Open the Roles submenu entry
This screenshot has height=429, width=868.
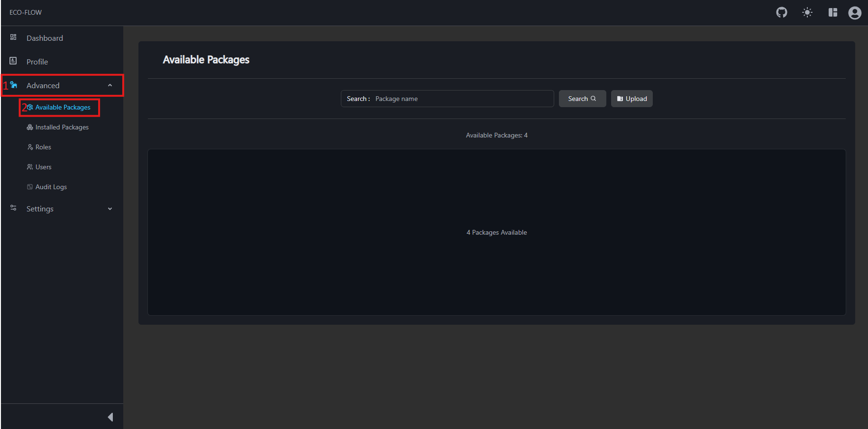[43, 147]
